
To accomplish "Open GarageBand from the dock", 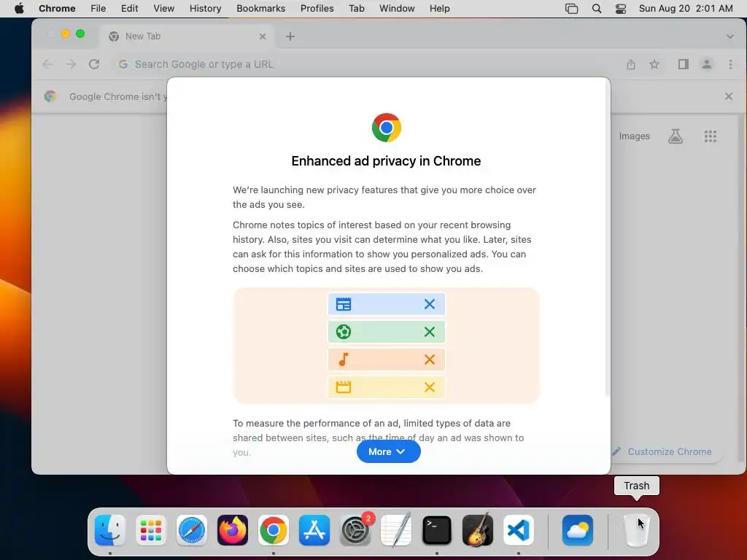I will tap(478, 529).
